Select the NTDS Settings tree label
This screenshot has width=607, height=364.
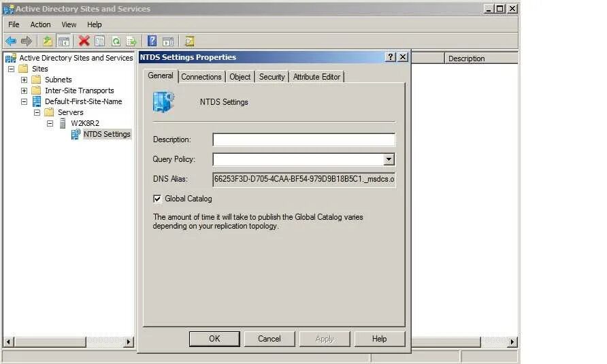107,134
